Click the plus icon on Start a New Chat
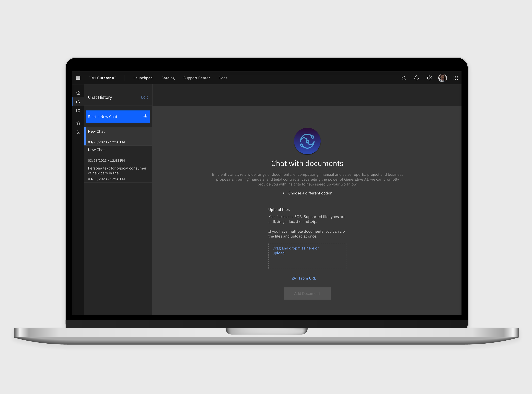The image size is (532, 394). tap(145, 116)
